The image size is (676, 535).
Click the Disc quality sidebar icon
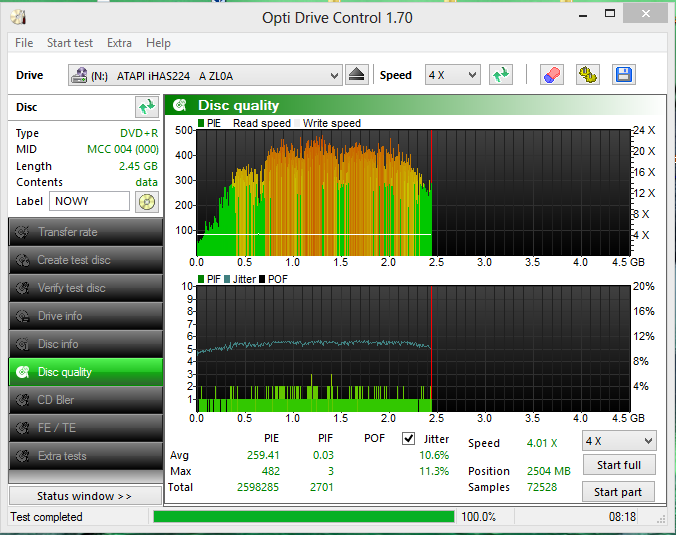22,372
